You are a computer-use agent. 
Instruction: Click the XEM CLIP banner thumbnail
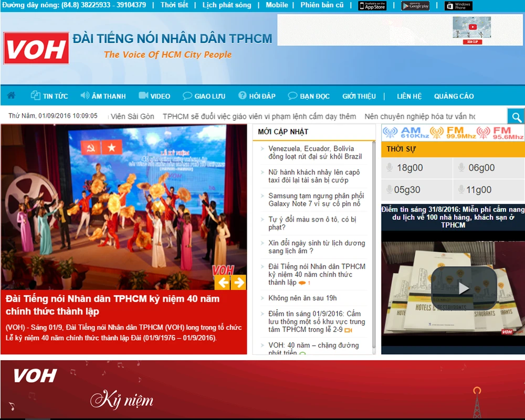(472, 30)
